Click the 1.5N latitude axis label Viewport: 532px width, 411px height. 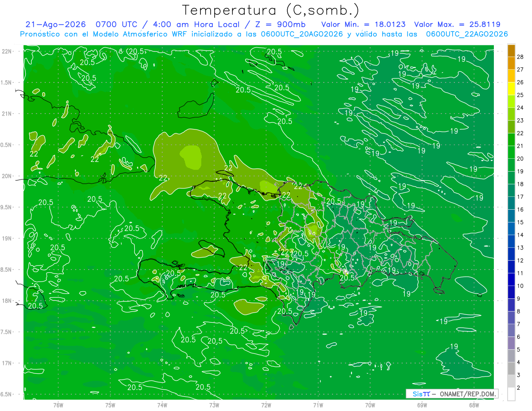[7, 82]
